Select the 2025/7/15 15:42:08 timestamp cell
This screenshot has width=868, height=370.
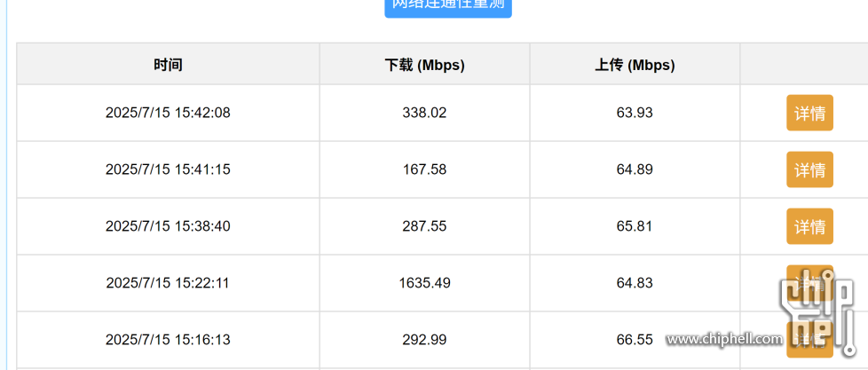pos(168,113)
